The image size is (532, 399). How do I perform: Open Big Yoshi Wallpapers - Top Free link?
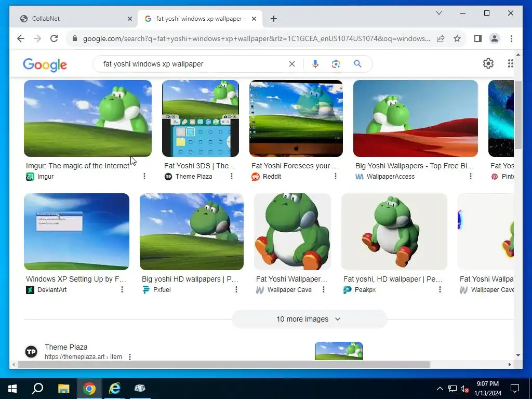click(x=414, y=166)
